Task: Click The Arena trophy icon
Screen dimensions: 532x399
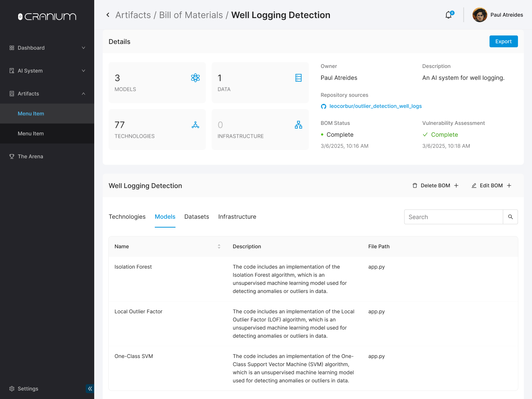Action: point(12,156)
